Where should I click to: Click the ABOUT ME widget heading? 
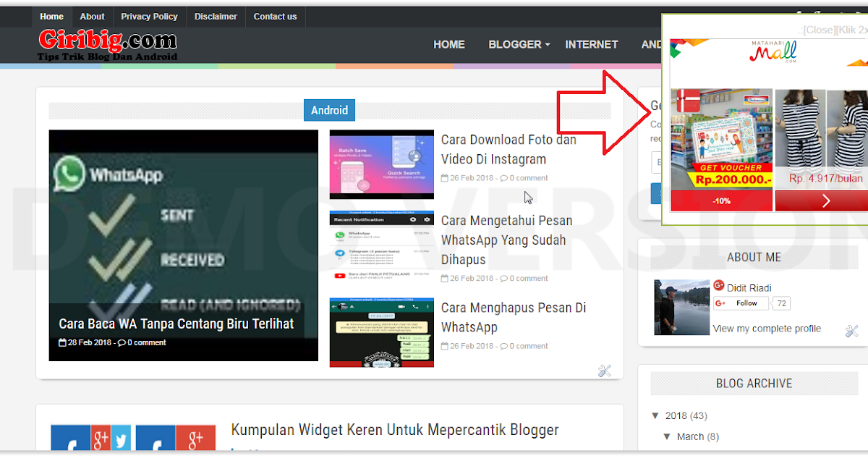pyautogui.click(x=754, y=258)
